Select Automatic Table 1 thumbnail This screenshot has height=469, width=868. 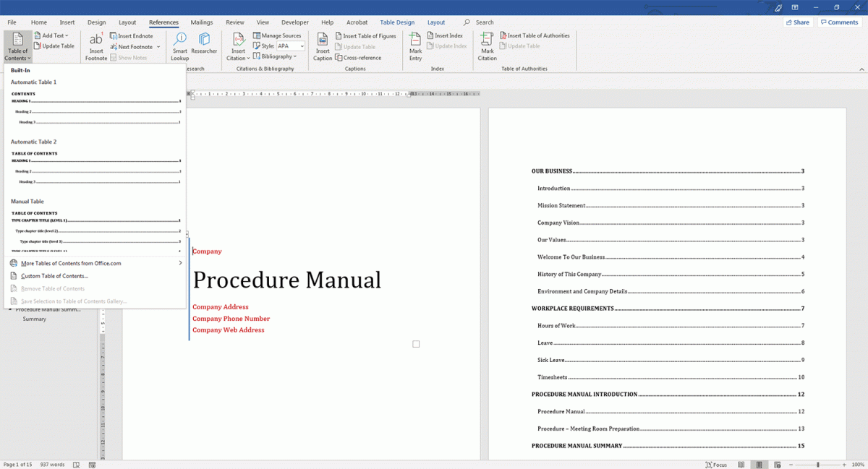point(95,106)
